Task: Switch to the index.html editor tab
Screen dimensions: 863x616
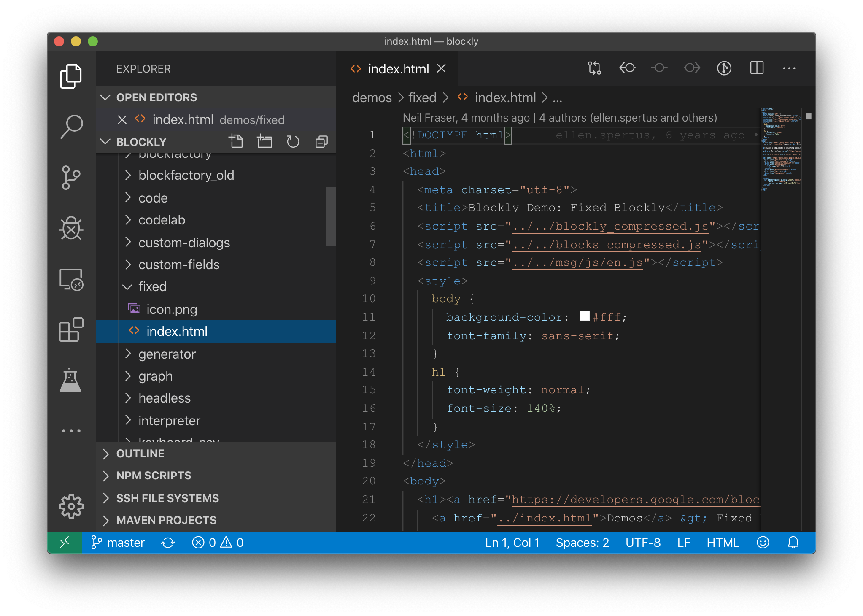Action: point(398,69)
